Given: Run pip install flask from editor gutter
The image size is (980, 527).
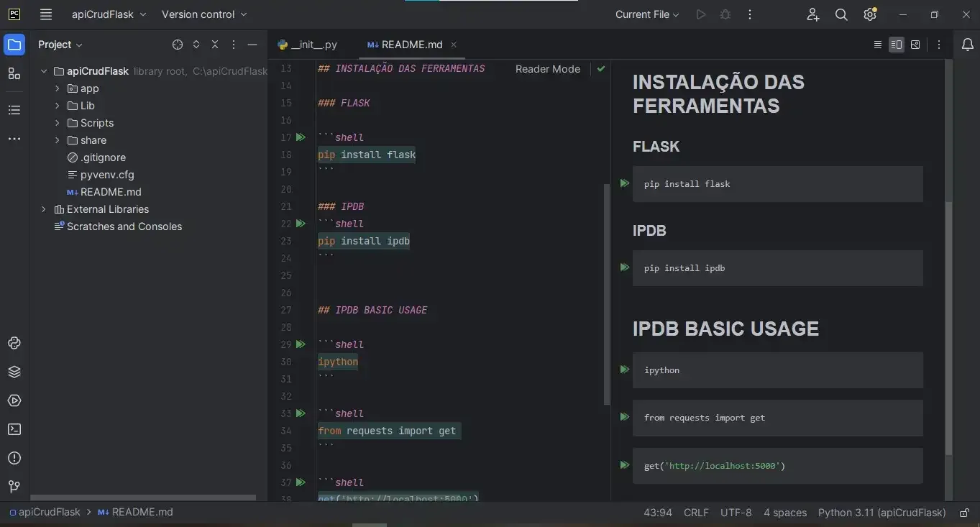Looking at the screenshot, I should click(301, 137).
